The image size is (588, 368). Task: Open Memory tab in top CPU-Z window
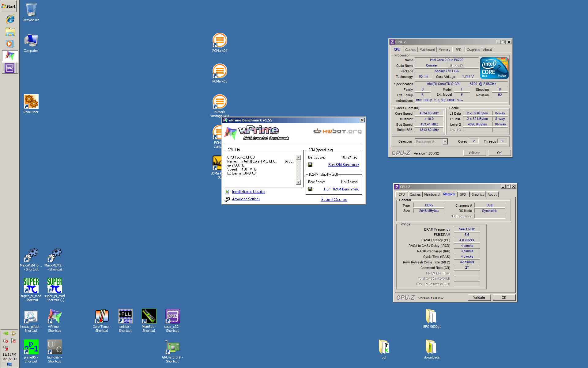[x=444, y=50]
